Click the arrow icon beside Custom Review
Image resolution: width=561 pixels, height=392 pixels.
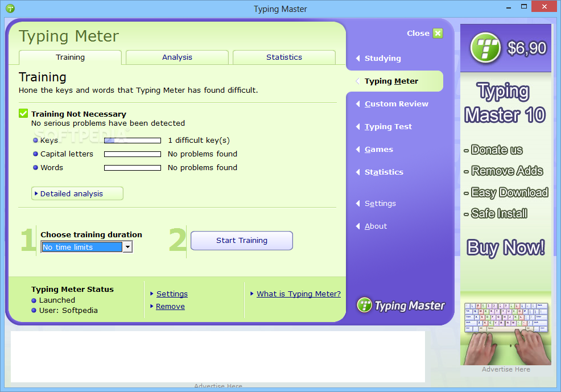tap(358, 104)
